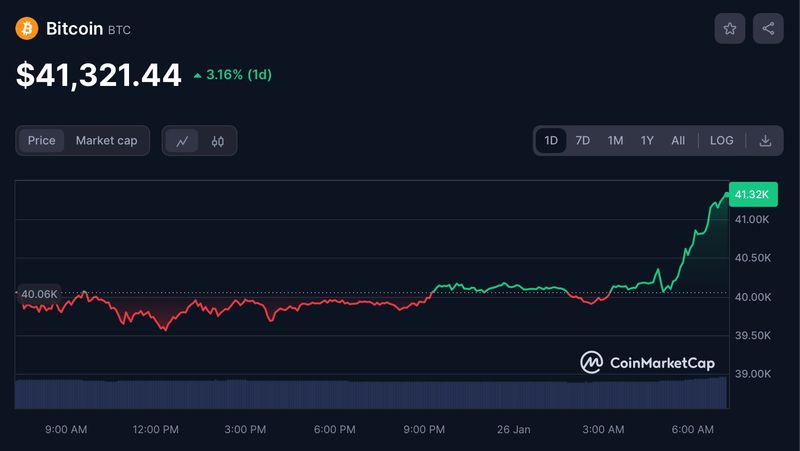Select the Price view toggle
The image size is (800, 451).
click(x=42, y=141)
